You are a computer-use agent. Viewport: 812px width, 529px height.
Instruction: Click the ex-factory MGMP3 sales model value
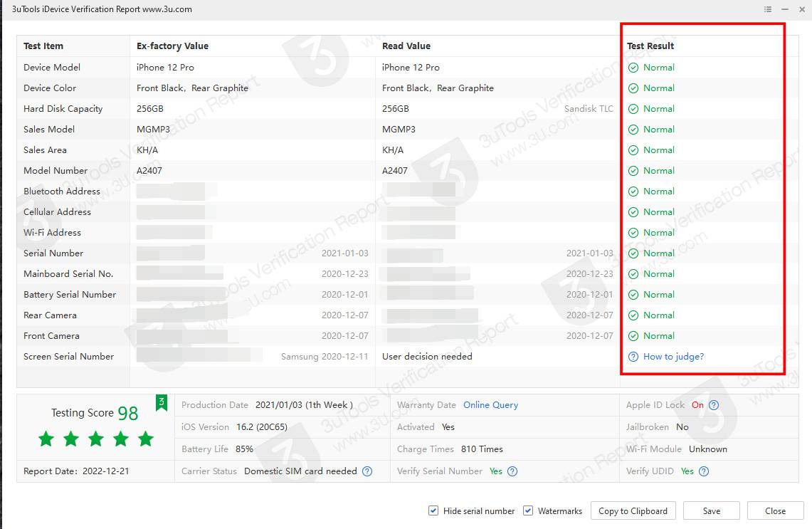coord(153,130)
